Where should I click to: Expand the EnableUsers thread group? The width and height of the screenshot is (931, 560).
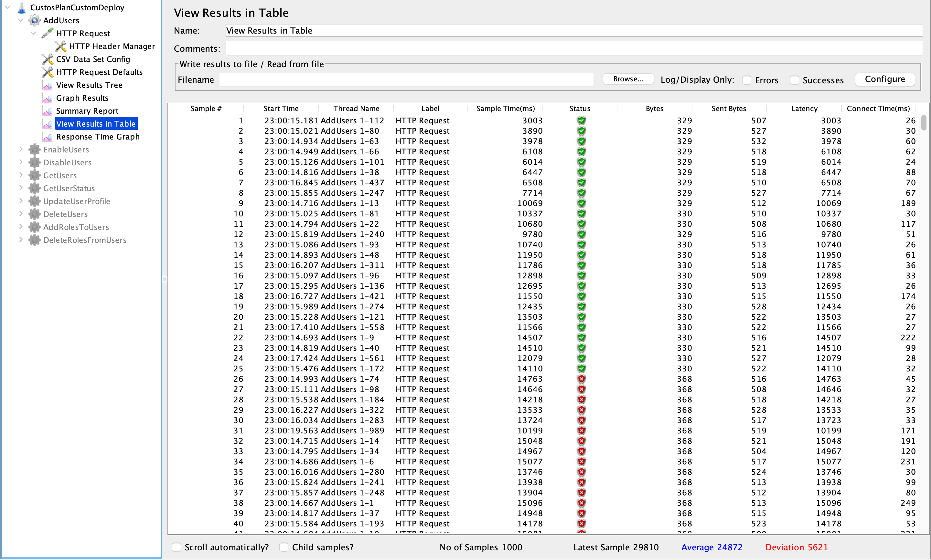click(x=21, y=150)
